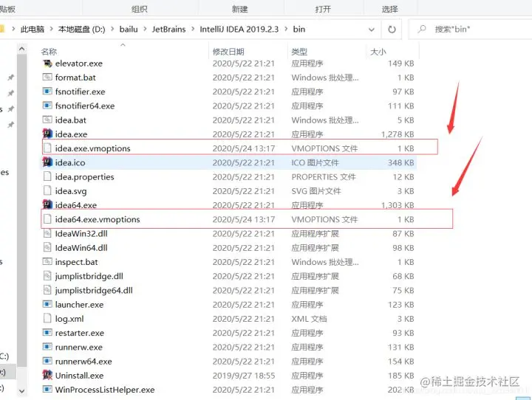Click the WinProcessListHelper.exe file icon
Image resolution: width=532 pixels, height=400 pixels.
click(x=47, y=390)
